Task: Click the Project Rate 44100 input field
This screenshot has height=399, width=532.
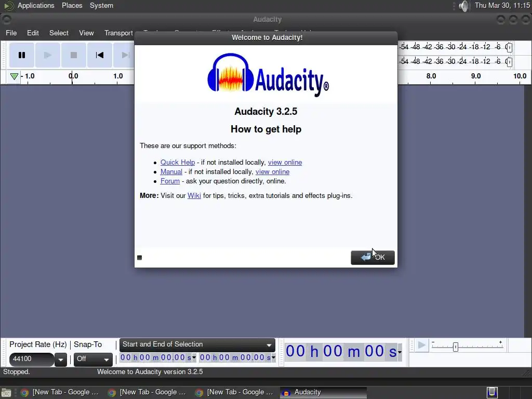Action: tap(31, 359)
